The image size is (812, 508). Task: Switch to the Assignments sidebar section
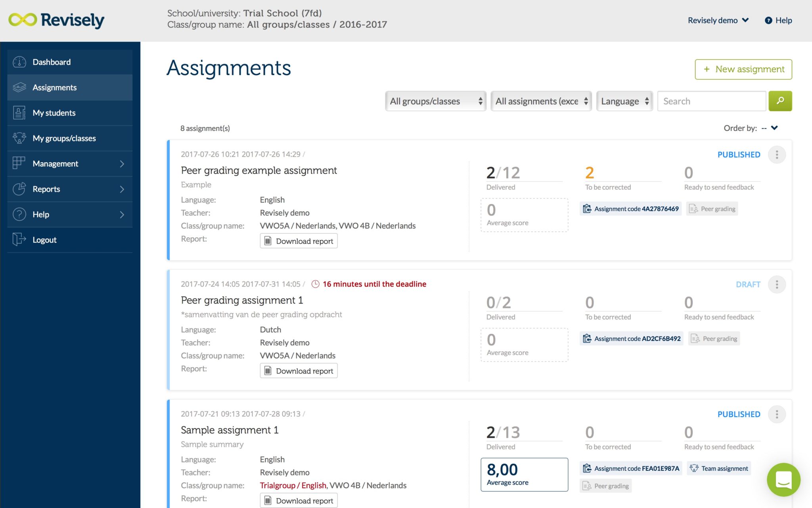[x=54, y=87]
